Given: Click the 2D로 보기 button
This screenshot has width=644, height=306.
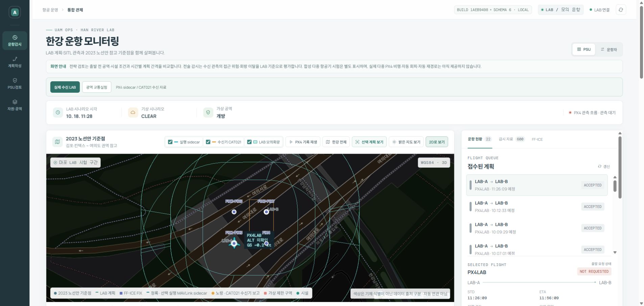Looking at the screenshot, I should point(437,142).
